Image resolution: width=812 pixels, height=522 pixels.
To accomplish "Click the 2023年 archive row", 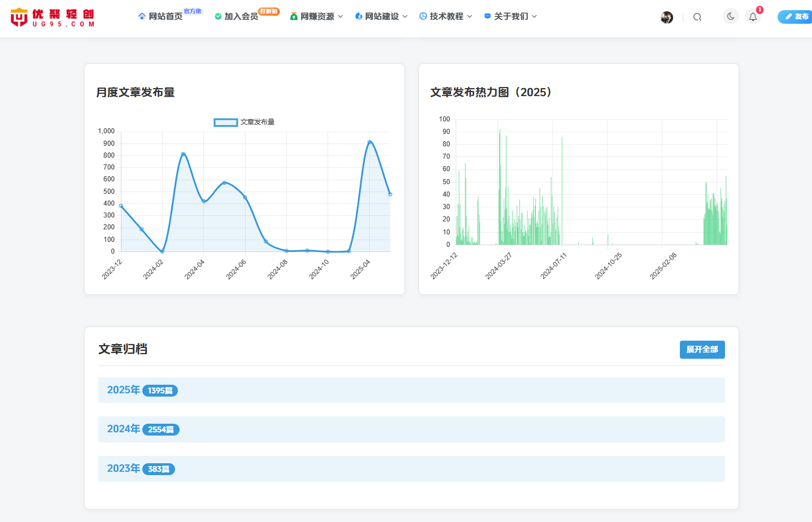I will tap(411, 469).
